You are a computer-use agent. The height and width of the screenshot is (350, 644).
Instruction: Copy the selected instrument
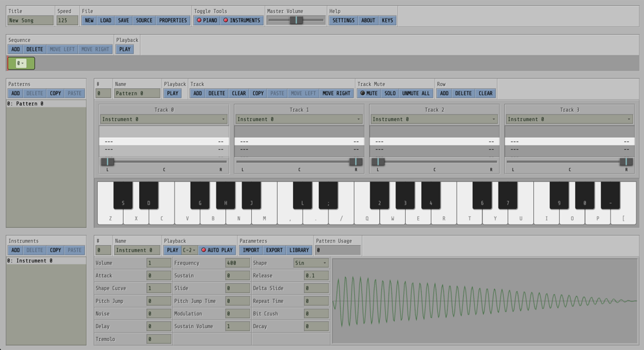(55, 250)
